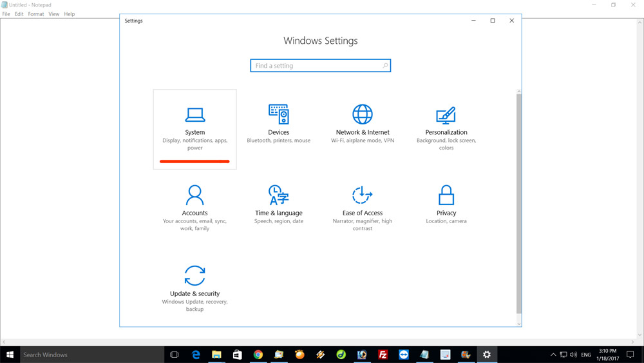The image size is (644, 363).
Task: Open TeamViewer from the taskbar
Action: point(404,355)
